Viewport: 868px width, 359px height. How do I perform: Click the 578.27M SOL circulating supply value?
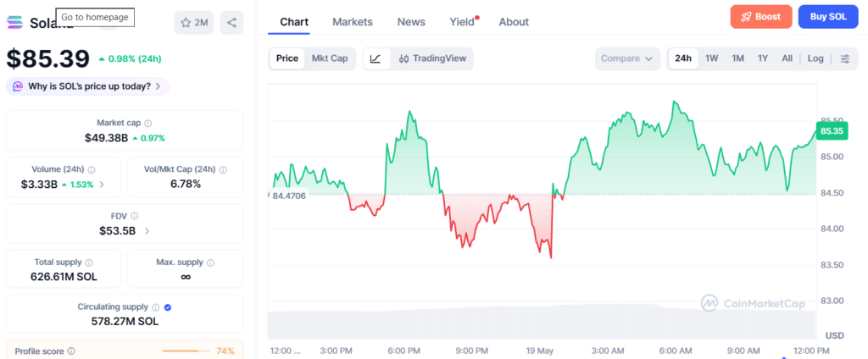[x=125, y=322]
